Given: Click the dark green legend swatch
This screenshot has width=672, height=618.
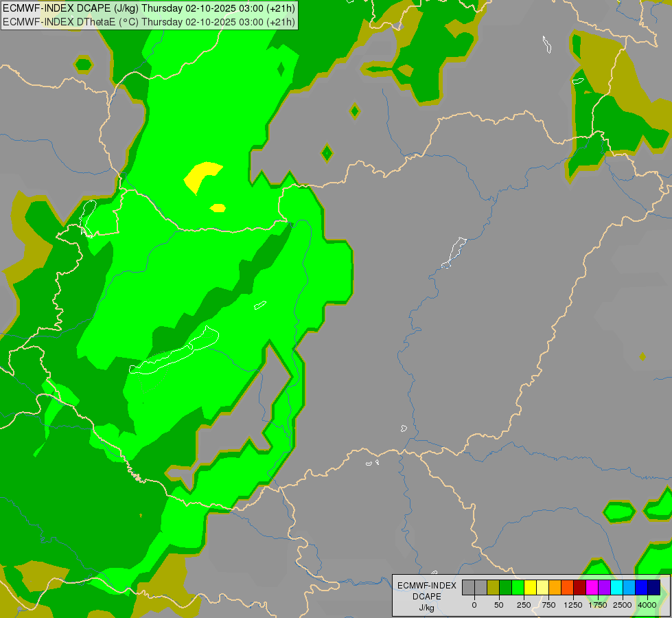Looking at the screenshot, I should coord(506,587).
